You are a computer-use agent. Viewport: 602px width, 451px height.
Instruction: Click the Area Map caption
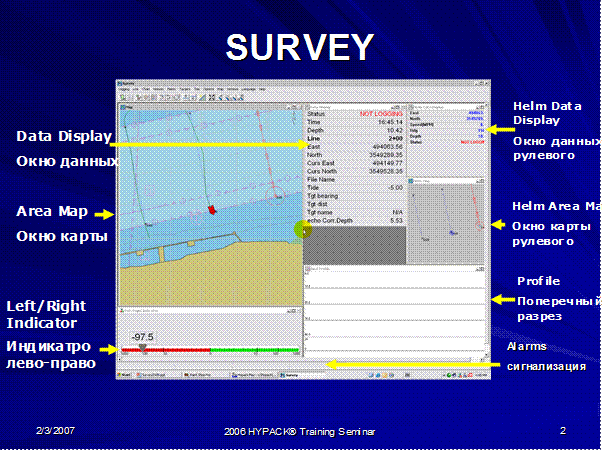(x=52, y=211)
